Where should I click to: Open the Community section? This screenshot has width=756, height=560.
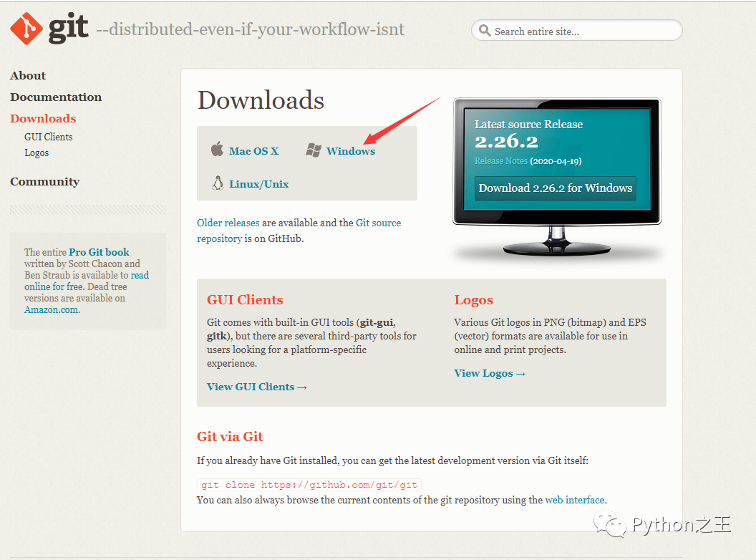click(45, 182)
